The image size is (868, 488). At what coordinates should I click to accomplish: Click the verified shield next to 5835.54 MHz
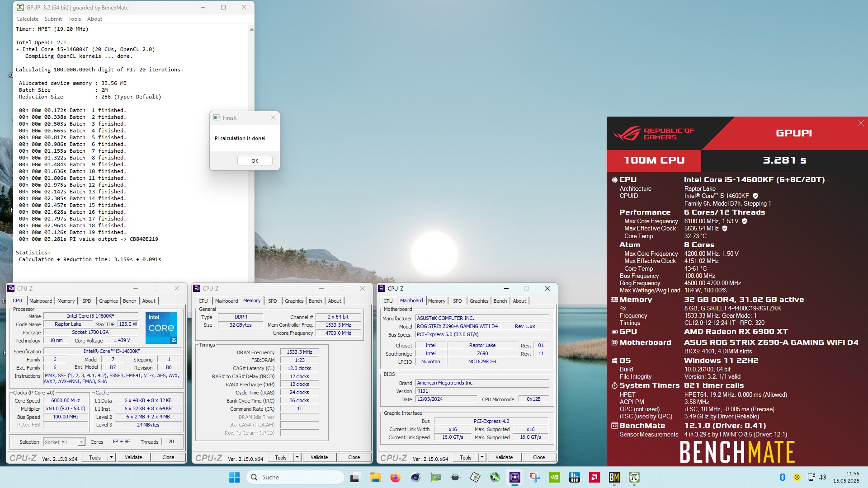[x=725, y=229]
